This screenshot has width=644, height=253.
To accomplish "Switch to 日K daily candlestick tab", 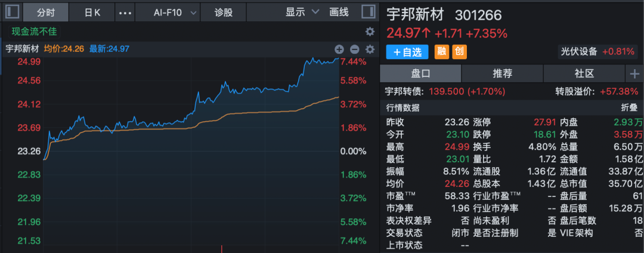I will [x=92, y=13].
